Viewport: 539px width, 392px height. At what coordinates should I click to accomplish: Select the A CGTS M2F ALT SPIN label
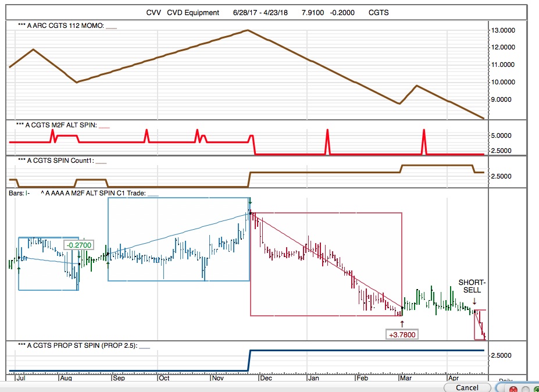coord(57,125)
